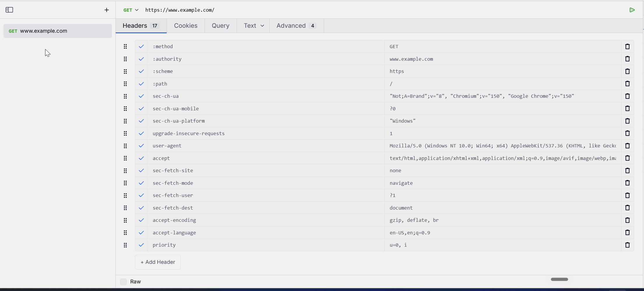The image size is (644, 291).
Task: Edit the accept-encoding header name field
Action: tap(266, 220)
